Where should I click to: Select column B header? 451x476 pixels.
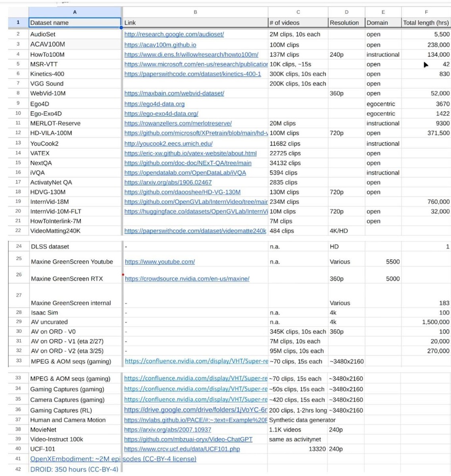pyautogui.click(x=195, y=12)
